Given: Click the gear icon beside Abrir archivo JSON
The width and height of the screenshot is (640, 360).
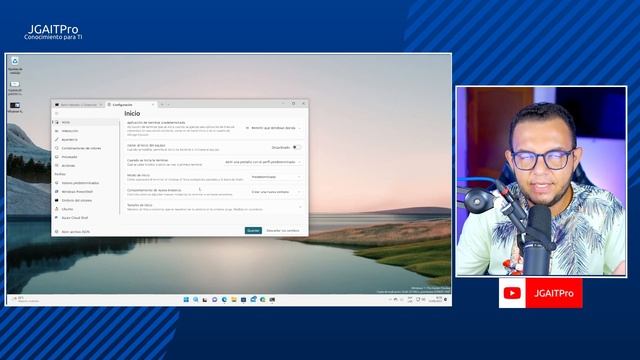Looking at the screenshot, I should click(x=57, y=231).
